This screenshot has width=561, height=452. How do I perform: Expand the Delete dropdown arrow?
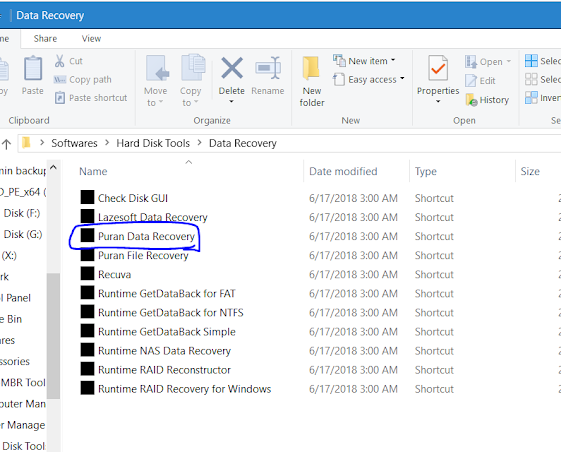click(x=231, y=102)
